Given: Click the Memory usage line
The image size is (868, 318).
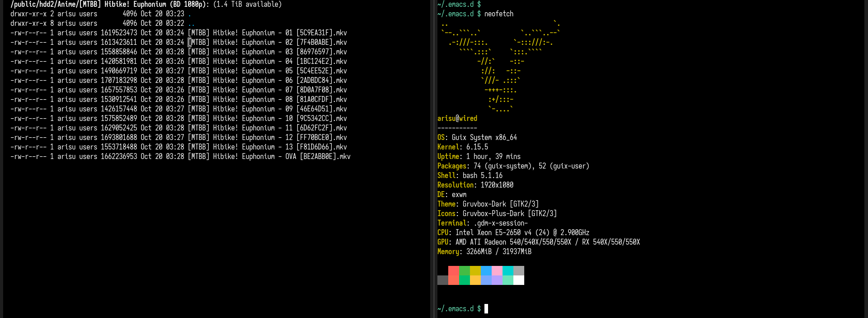Looking at the screenshot, I should pyautogui.click(x=484, y=251).
